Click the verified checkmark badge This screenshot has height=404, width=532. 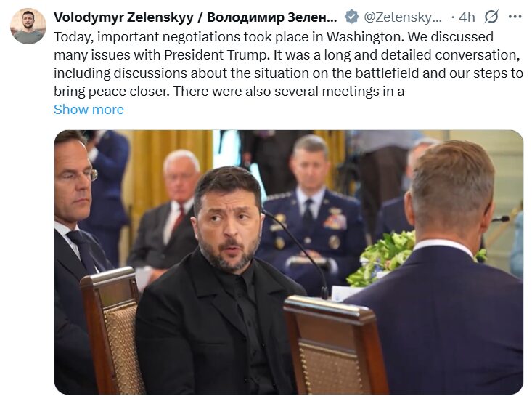[351, 17]
